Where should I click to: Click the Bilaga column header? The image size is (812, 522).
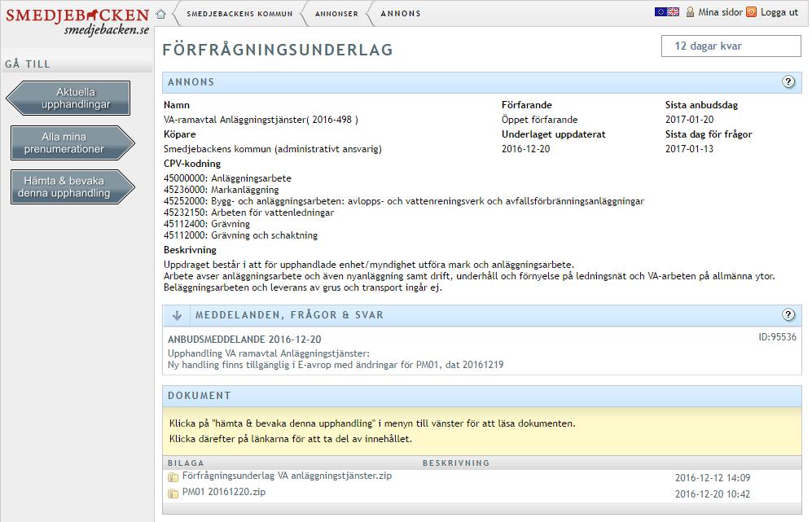(x=186, y=463)
